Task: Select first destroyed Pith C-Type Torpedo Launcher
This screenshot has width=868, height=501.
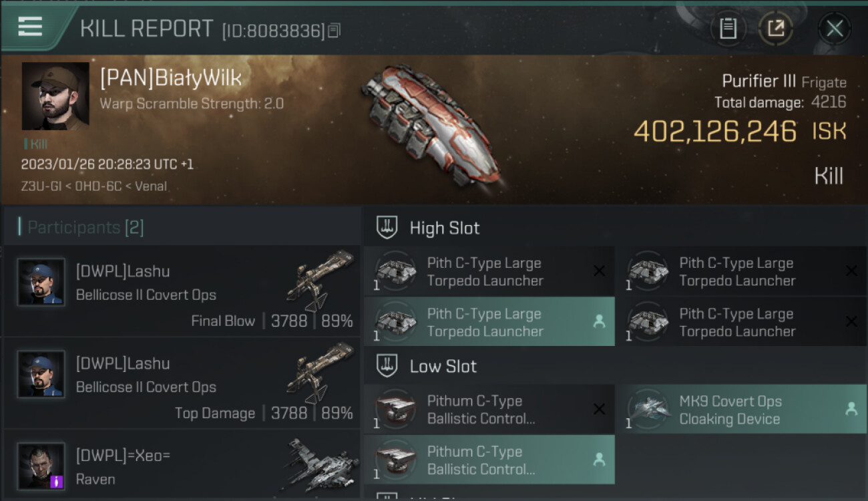Action: tap(489, 271)
